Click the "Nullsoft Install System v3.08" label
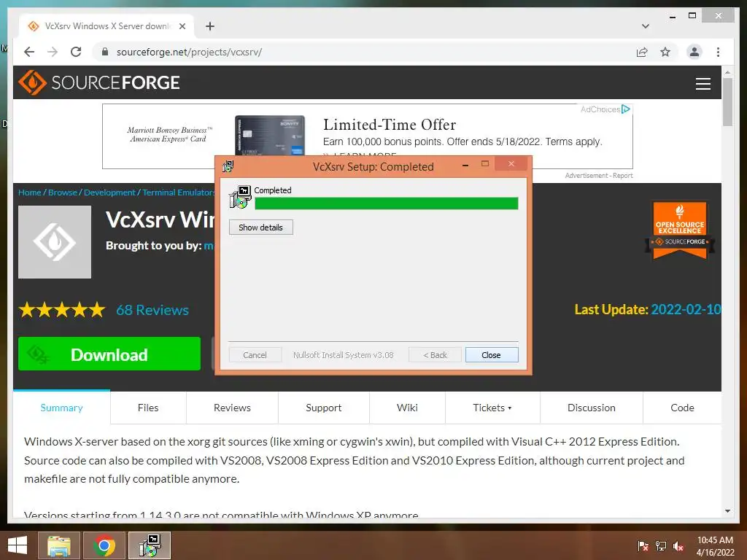Screen dimensions: 747x560 point(344,355)
